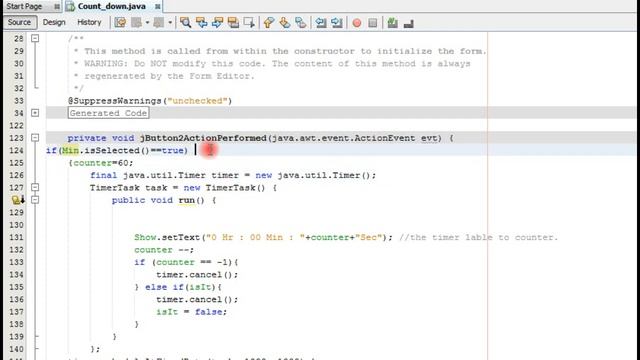Screen dimensions: 640x360
Task: Switch to the Source view
Action: click(19, 22)
